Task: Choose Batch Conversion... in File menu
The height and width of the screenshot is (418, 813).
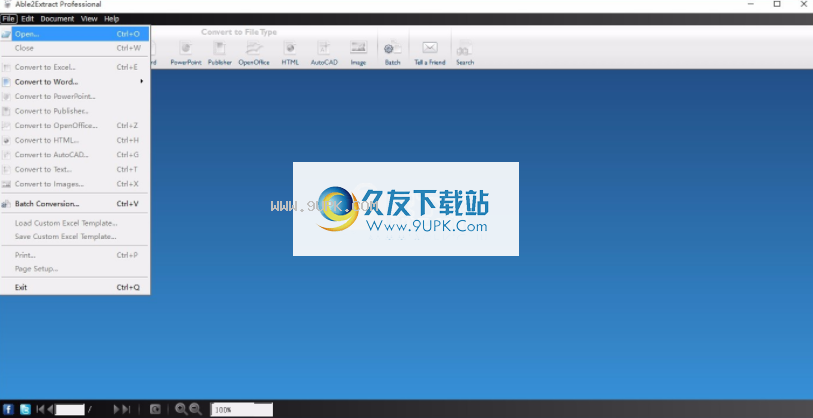Action: [x=75, y=204]
